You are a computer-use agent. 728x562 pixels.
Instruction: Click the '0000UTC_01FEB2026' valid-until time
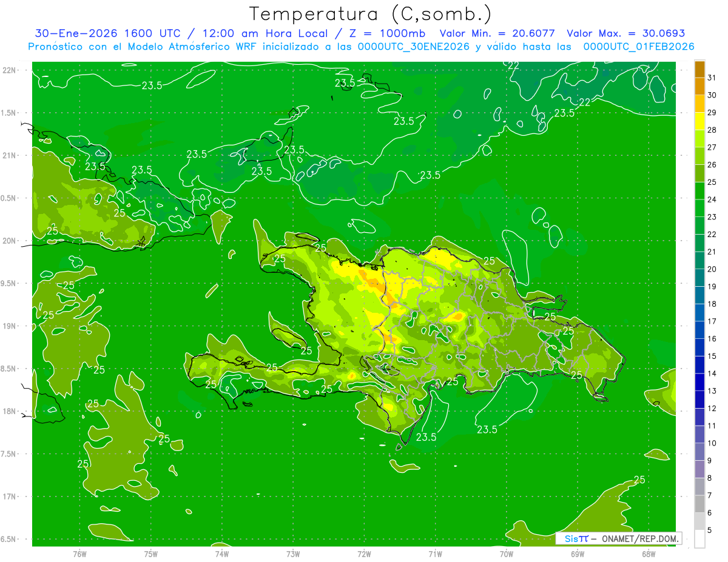(x=639, y=47)
